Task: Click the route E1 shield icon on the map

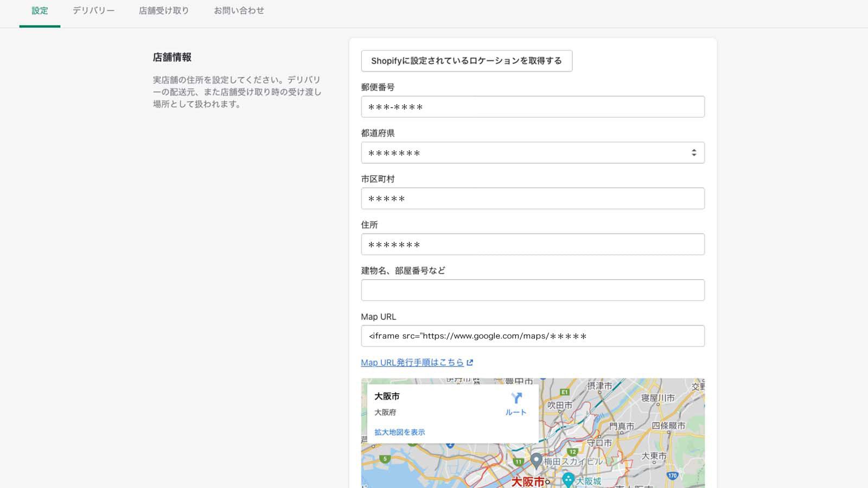Action: click(564, 392)
